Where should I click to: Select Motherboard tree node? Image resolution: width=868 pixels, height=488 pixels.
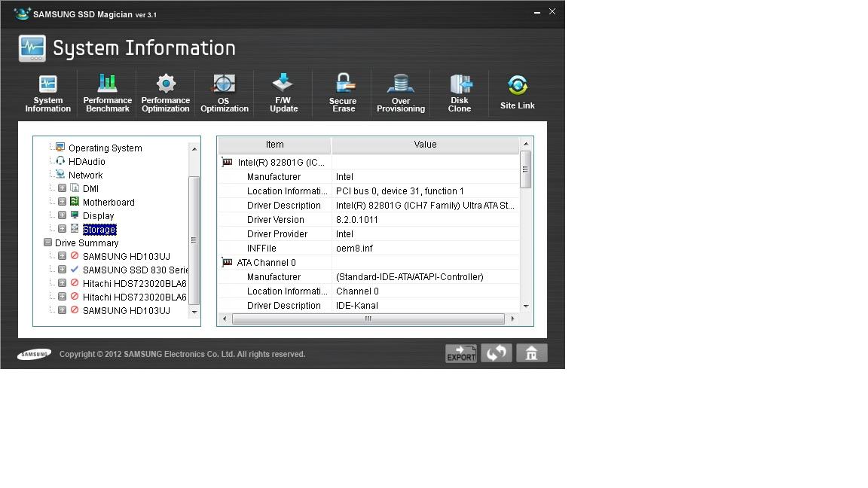pos(108,203)
